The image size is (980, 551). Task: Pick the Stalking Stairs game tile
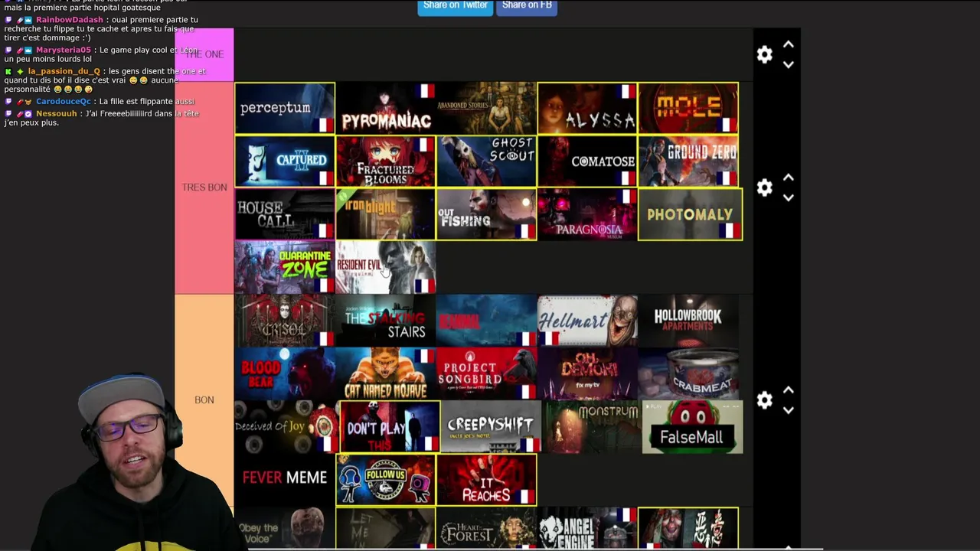pyautogui.click(x=386, y=321)
